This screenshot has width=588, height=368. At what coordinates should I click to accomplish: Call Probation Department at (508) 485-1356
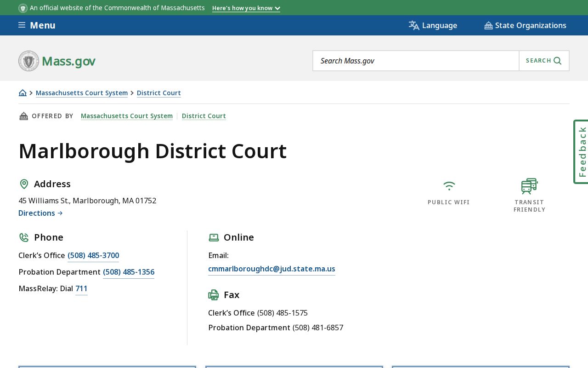(x=129, y=272)
